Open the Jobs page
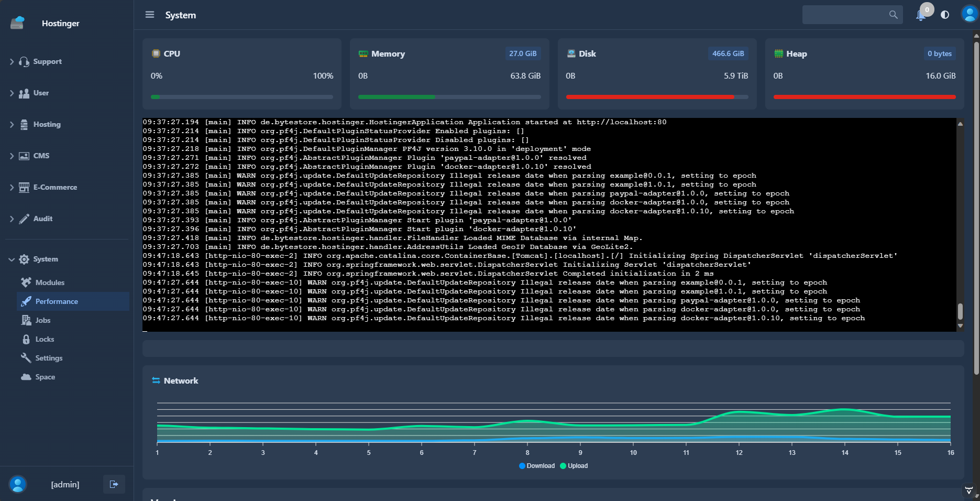Image resolution: width=980 pixels, height=501 pixels. coord(73,320)
